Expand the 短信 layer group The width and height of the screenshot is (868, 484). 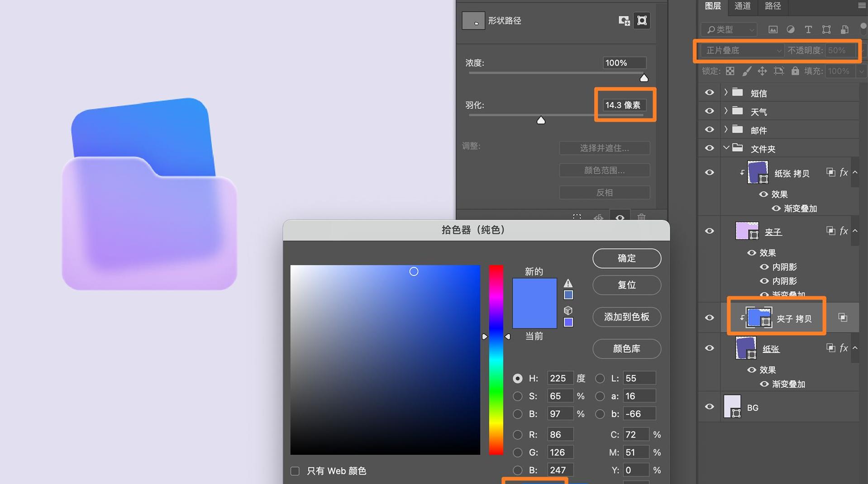coord(725,92)
